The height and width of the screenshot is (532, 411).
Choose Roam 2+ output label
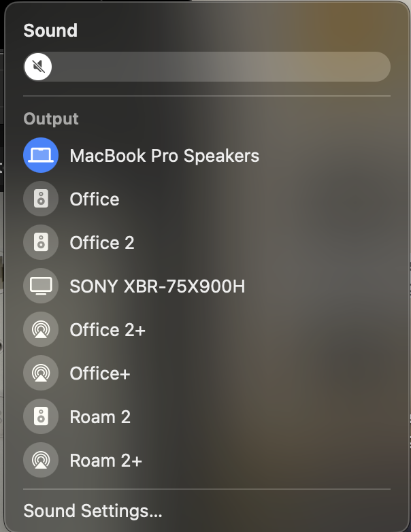coord(106,460)
